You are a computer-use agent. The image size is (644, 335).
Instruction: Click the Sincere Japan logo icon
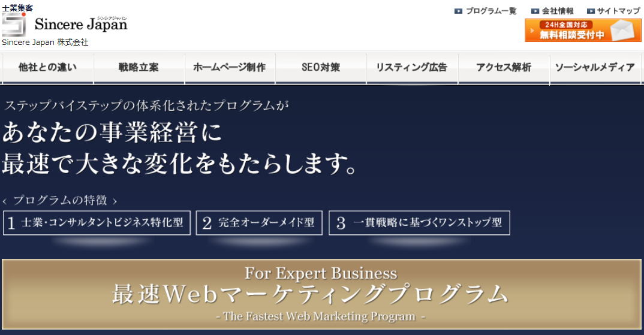coord(14,25)
